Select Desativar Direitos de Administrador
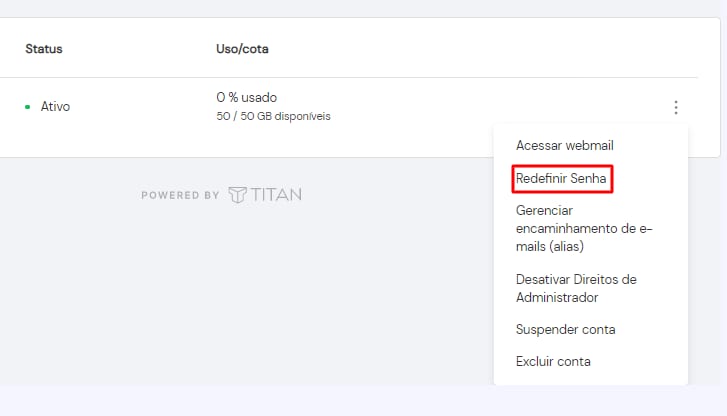The image size is (727, 416). (x=576, y=288)
